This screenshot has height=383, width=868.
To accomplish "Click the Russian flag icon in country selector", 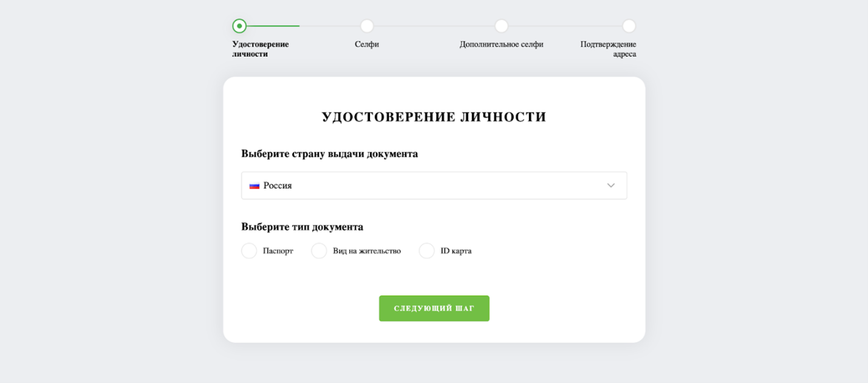I will click(x=255, y=185).
